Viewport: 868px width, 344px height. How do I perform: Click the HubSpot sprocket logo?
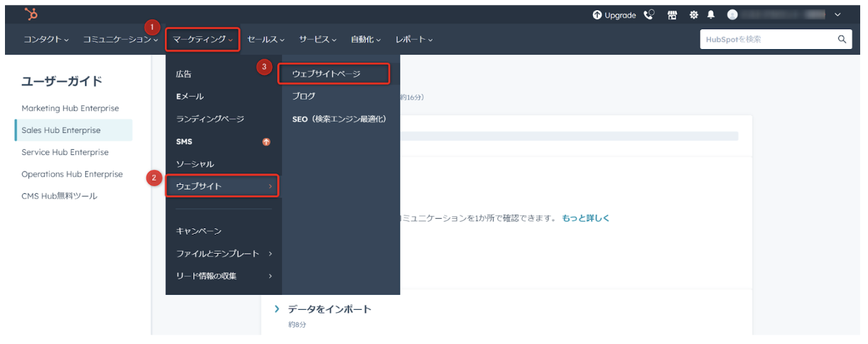pyautogui.click(x=31, y=14)
